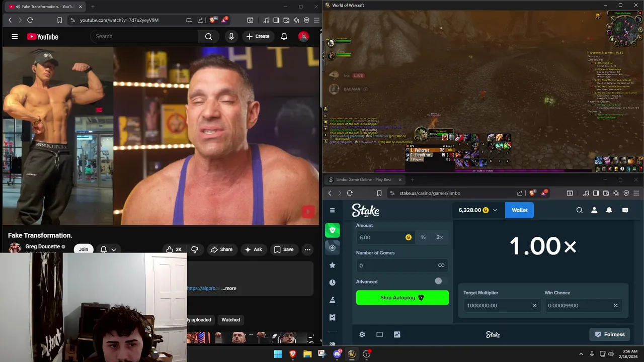Expand the Stake balance currency dropdown
644x362 pixels.
[495, 210]
